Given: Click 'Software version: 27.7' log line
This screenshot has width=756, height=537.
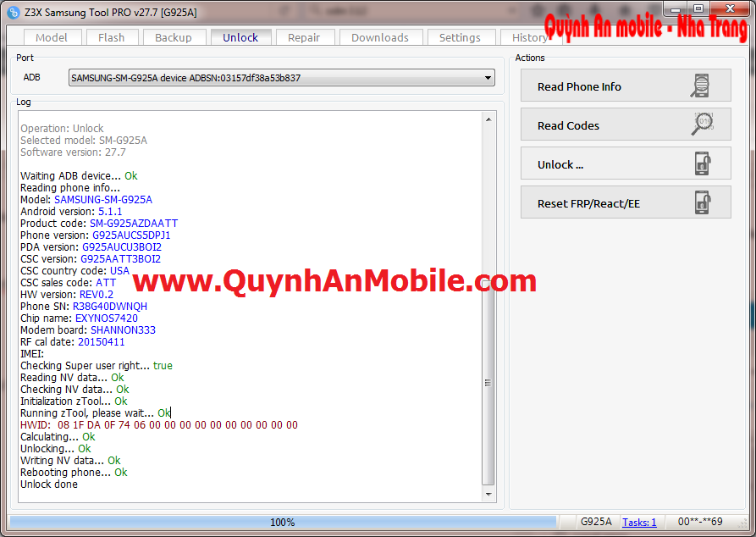Looking at the screenshot, I should pos(74,152).
